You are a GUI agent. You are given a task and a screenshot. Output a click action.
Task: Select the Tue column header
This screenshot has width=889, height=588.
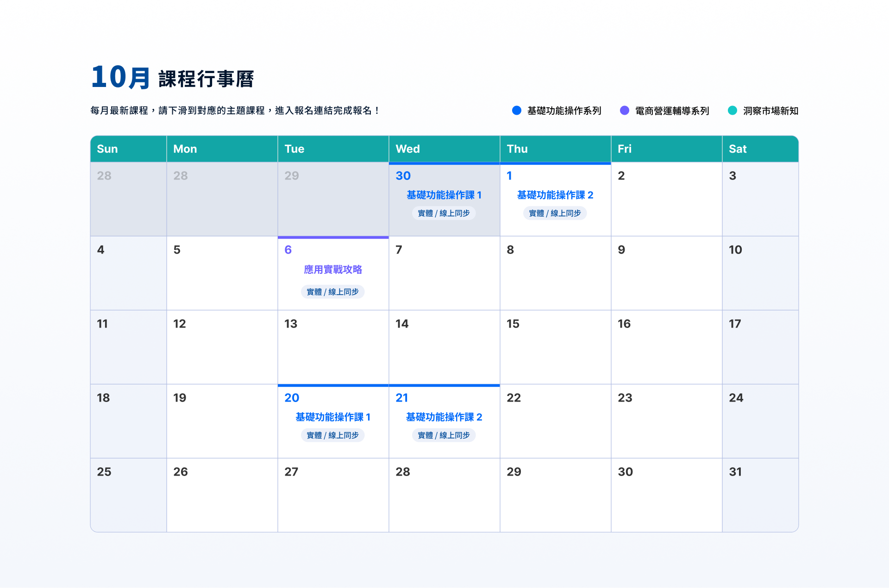point(333,149)
